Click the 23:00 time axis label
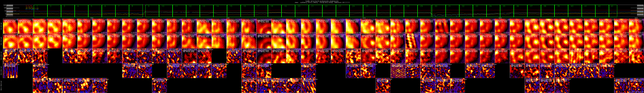Image resolution: width=644 pixels, height=93 pixels. point(228,18)
